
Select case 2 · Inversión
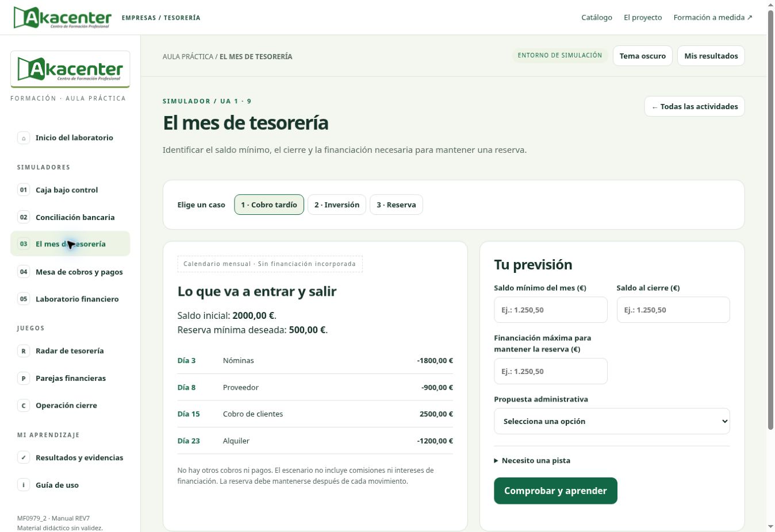[337, 205]
